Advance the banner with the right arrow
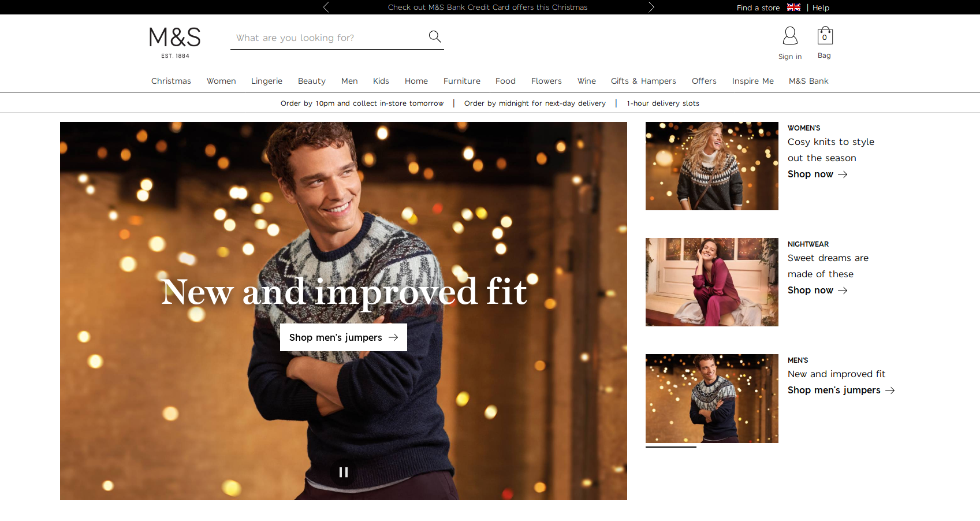 [651, 7]
